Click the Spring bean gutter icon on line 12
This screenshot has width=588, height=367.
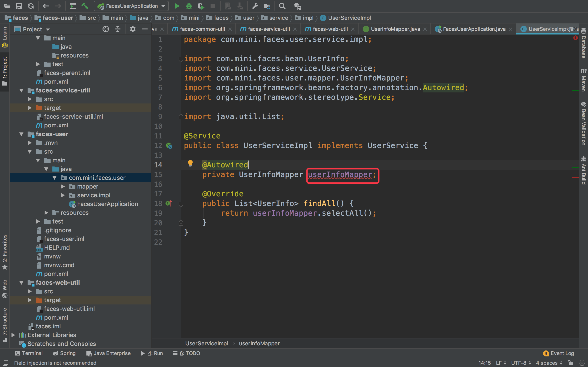(x=169, y=145)
